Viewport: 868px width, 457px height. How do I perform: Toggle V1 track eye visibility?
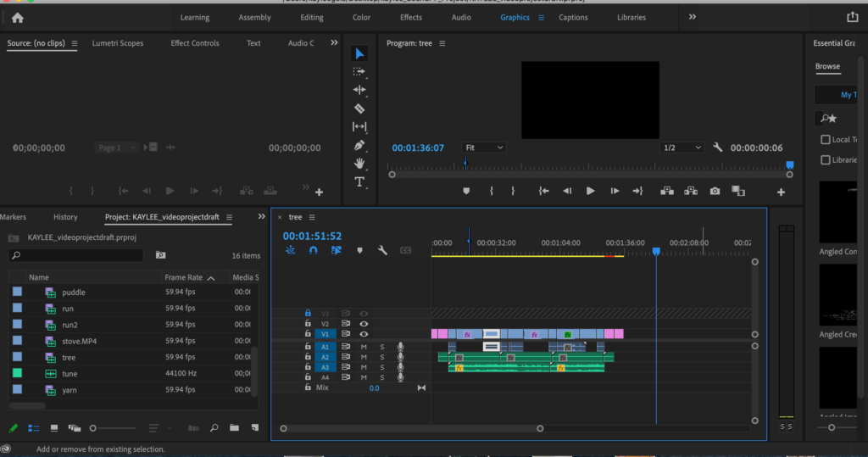(x=364, y=334)
